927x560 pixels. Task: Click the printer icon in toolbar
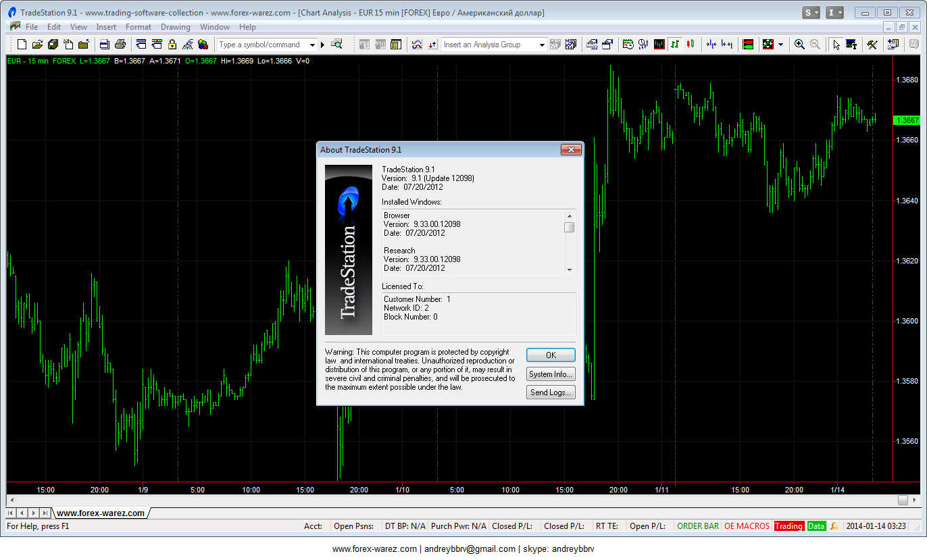(x=120, y=45)
